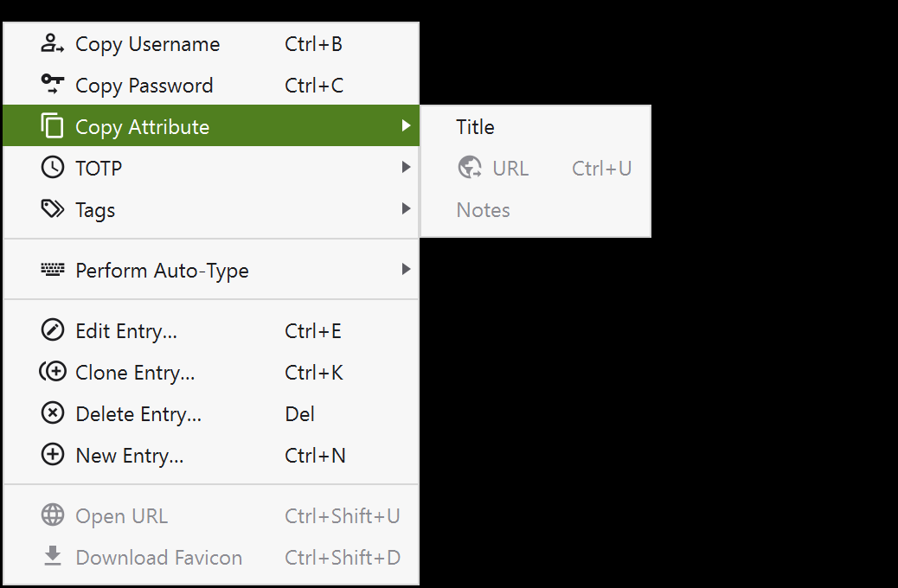
Task: Click the download icon for Download Favicon
Action: (x=53, y=558)
